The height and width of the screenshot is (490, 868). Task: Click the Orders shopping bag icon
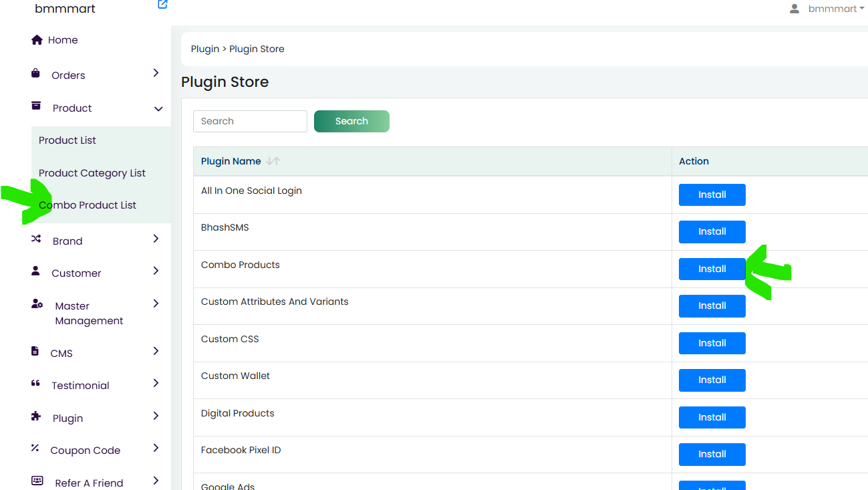coord(36,74)
